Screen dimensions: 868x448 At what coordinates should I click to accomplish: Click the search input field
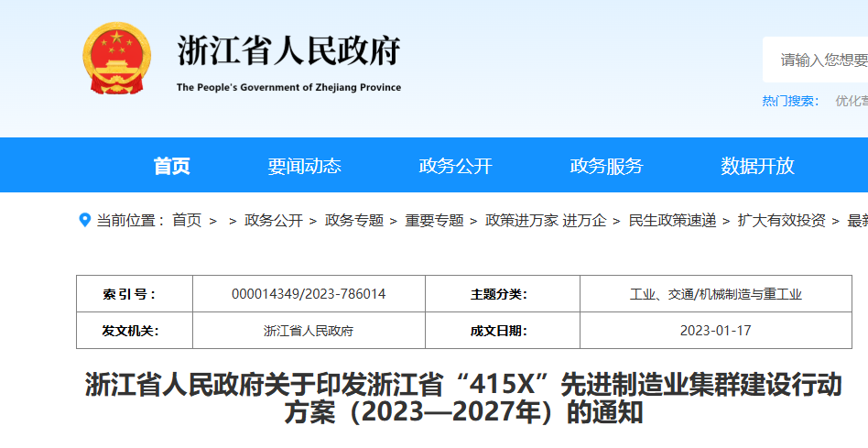click(816, 60)
